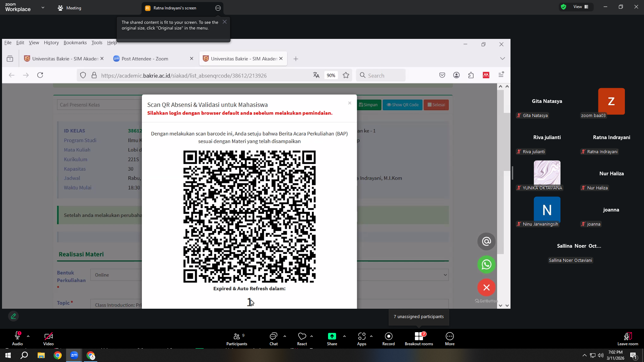Open the shared screen options ellipsis
Viewport: 644px width, 362px height.
[x=218, y=8]
